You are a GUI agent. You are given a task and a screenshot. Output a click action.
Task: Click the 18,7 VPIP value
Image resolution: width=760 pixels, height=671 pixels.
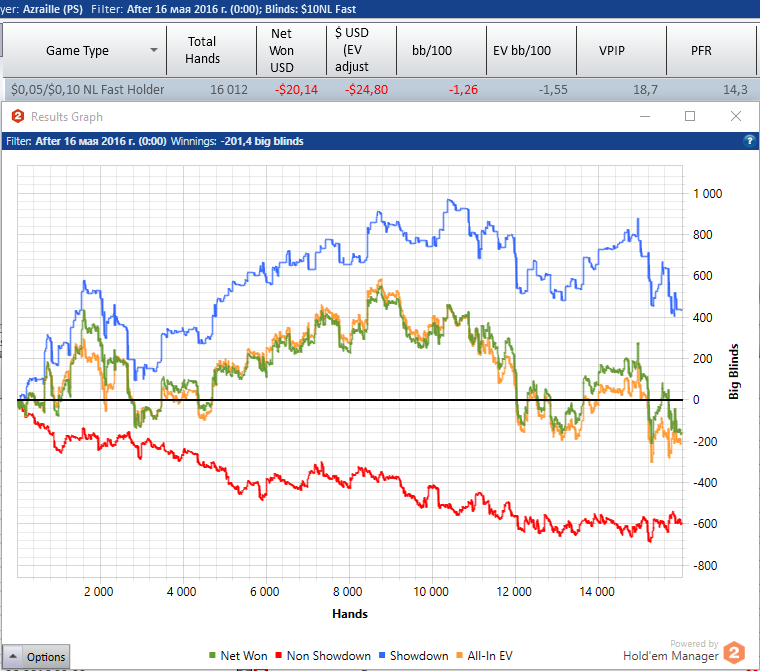646,90
